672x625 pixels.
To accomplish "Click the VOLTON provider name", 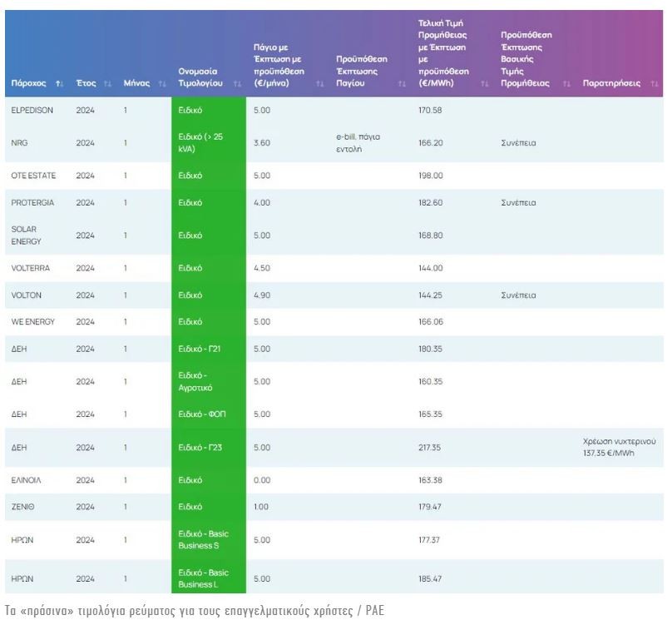I will [26, 295].
